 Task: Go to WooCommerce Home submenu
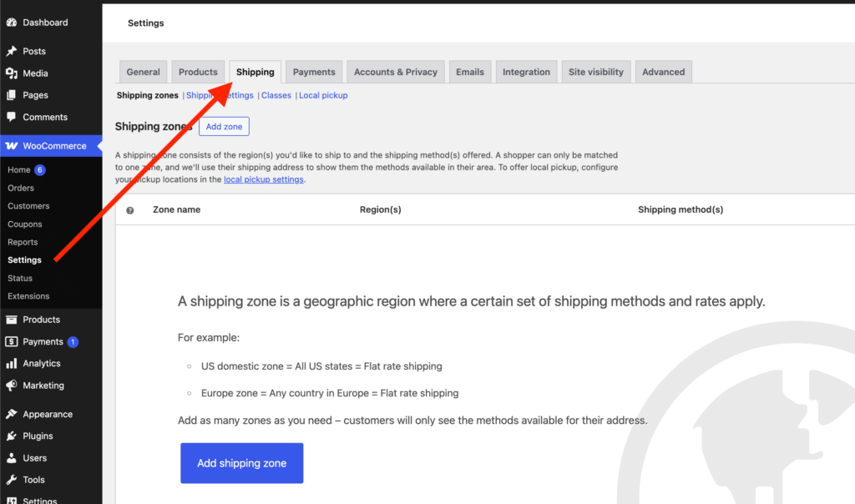pyautogui.click(x=19, y=170)
